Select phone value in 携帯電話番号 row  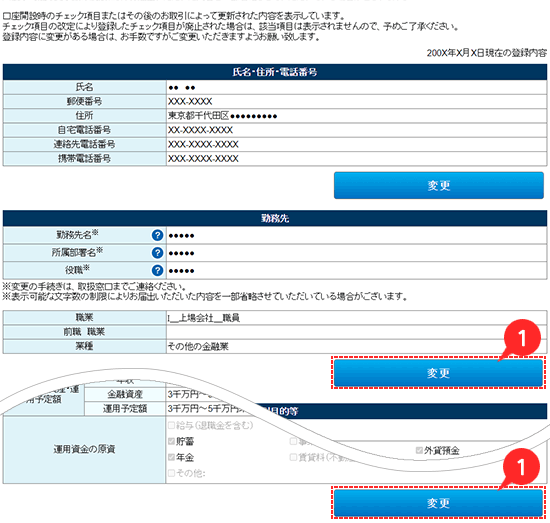203,159
